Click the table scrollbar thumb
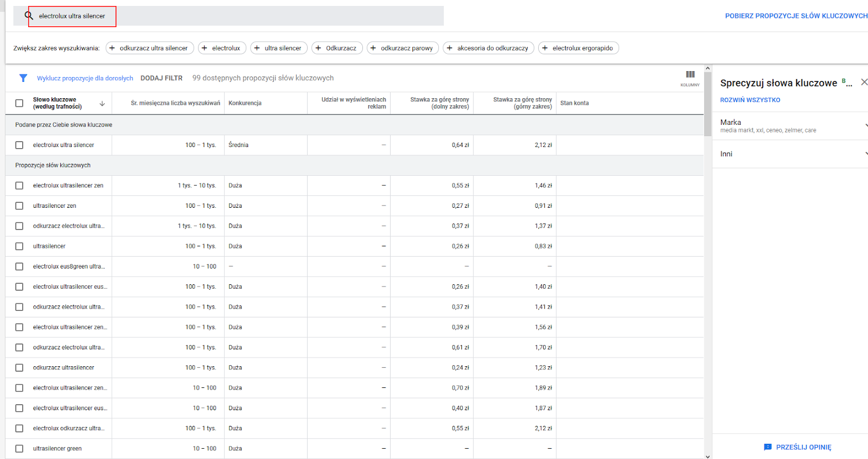 pyautogui.click(x=707, y=104)
